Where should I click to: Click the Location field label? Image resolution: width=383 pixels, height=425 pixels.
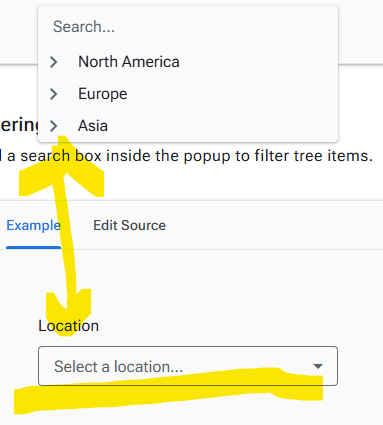coord(69,326)
